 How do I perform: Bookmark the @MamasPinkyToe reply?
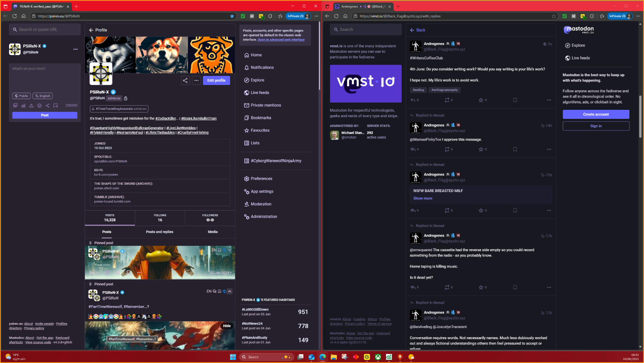pos(515,149)
